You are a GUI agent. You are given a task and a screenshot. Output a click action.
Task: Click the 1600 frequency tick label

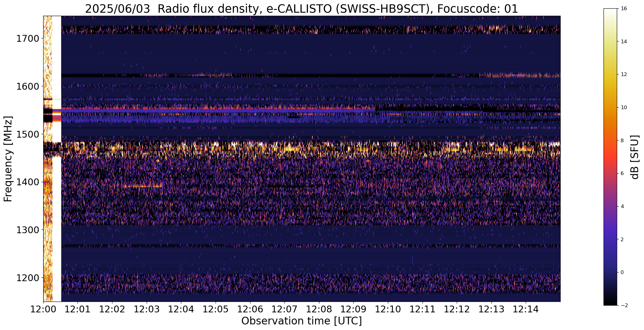[27, 86]
